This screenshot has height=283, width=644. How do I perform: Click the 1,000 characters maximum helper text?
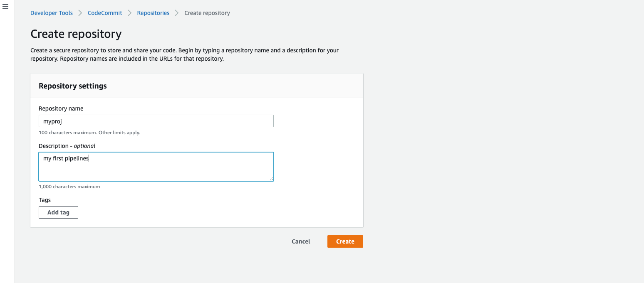coord(69,186)
